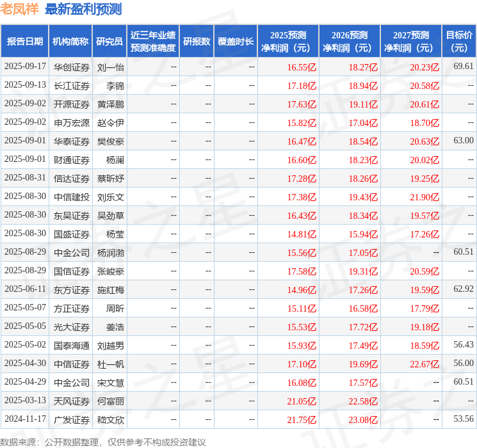Select 开源证券 institution cell
The height and width of the screenshot is (448, 477).
72,104
